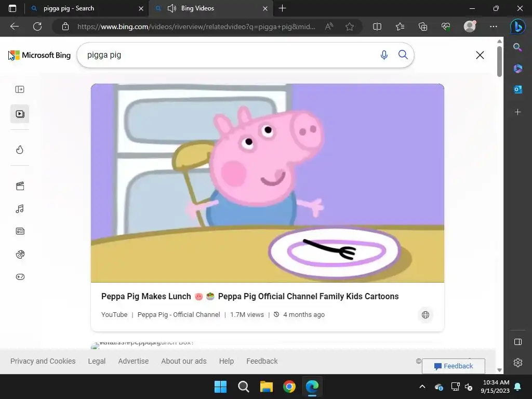Hide the Edge sidebar panel toggle
Image resolution: width=532 pixels, height=399 pixels.
(x=518, y=342)
